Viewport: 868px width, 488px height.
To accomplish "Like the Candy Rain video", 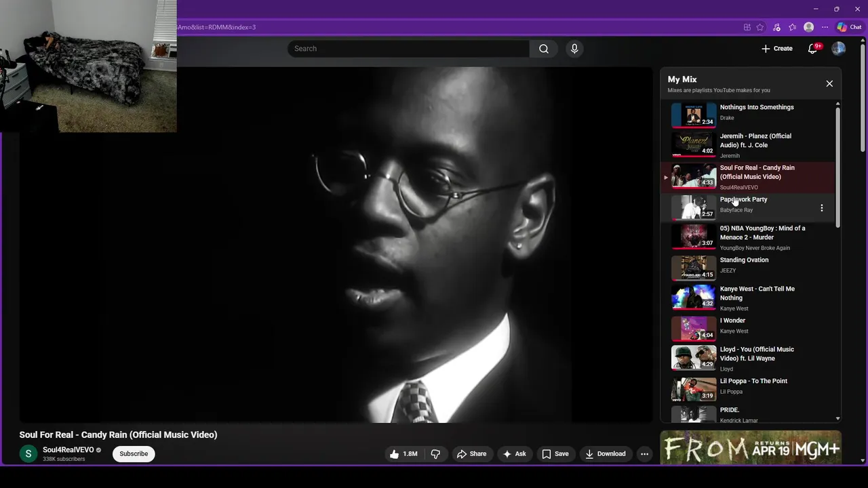I will 403,454.
